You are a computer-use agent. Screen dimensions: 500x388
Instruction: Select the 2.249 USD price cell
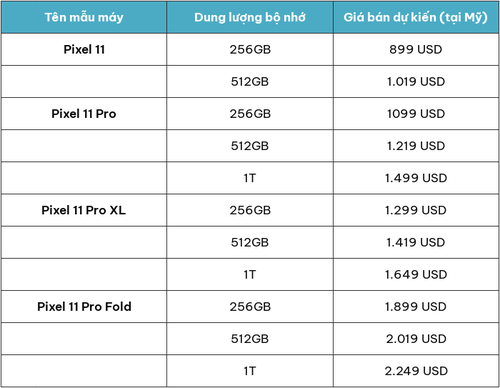click(416, 371)
